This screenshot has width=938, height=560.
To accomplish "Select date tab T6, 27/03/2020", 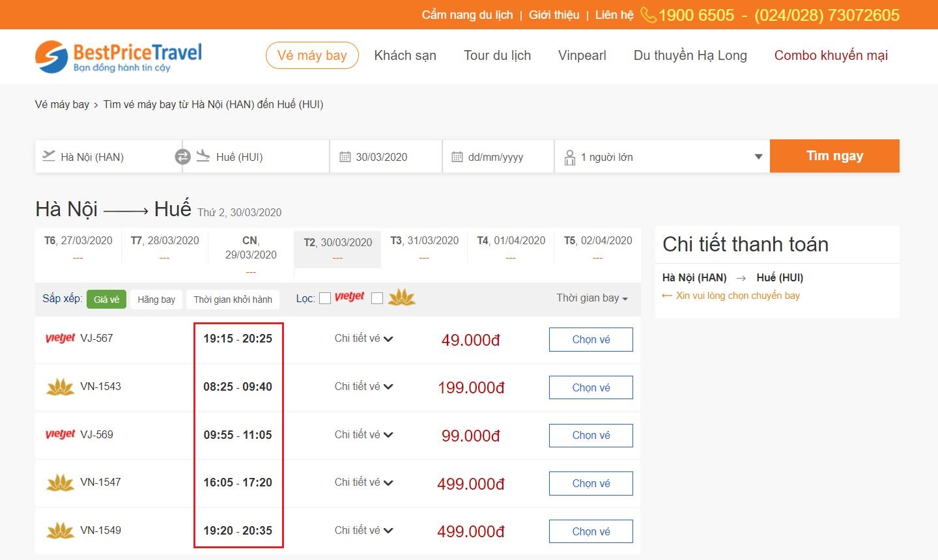I will coord(78,248).
